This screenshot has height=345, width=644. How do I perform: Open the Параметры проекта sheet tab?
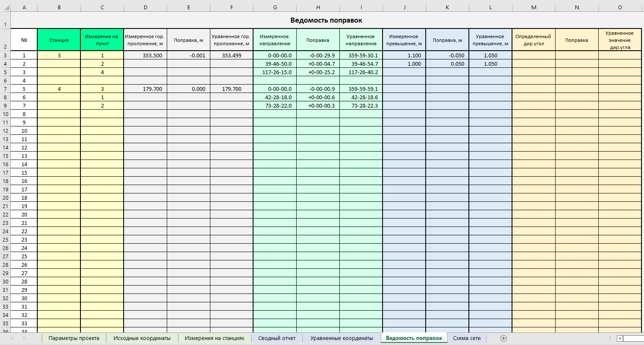(74, 338)
